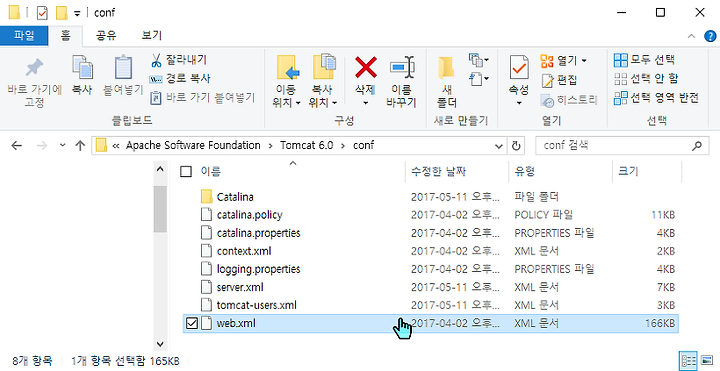Click the search magnifier icon

[697, 146]
